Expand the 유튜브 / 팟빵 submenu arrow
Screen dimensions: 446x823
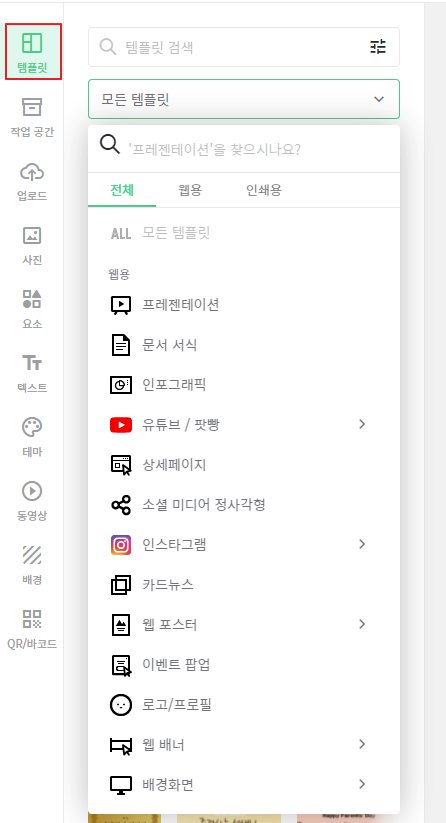pos(362,424)
